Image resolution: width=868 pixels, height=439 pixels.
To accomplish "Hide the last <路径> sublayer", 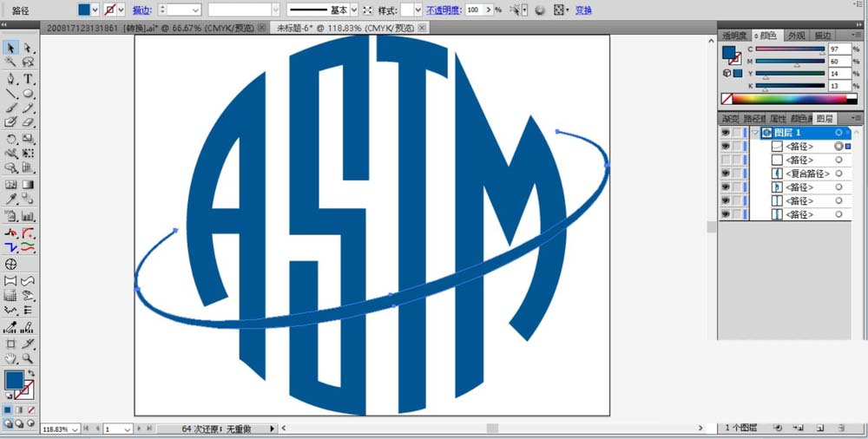I will (725, 214).
